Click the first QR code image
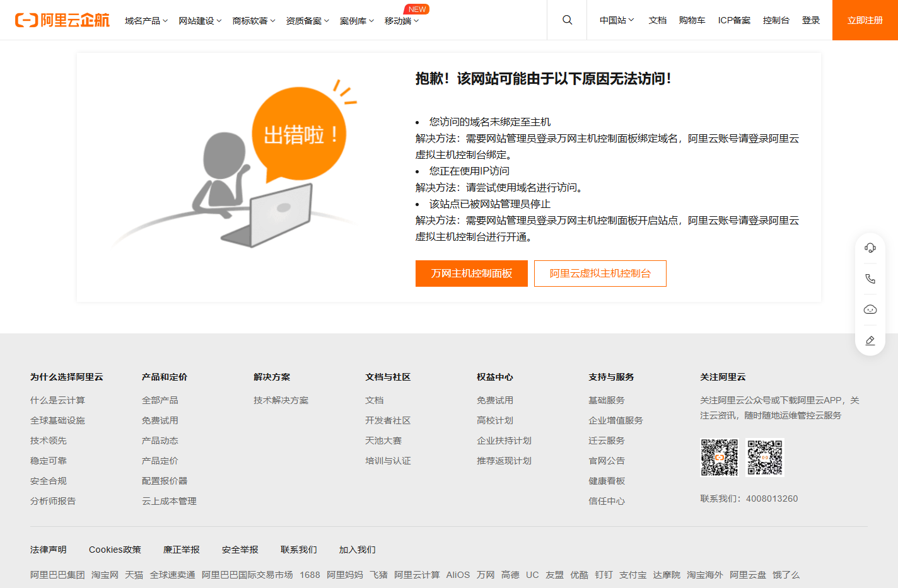Viewport: 898px width, 588px height. coord(720,458)
